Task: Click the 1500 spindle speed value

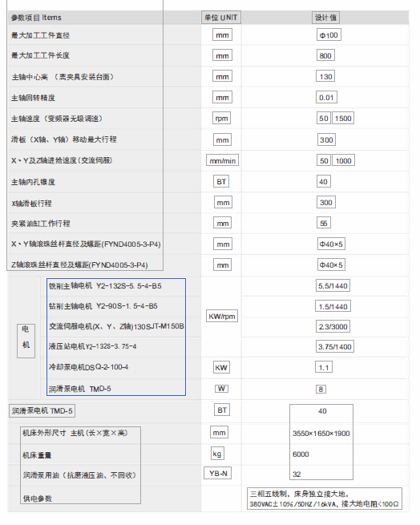Action: pyautogui.click(x=343, y=118)
